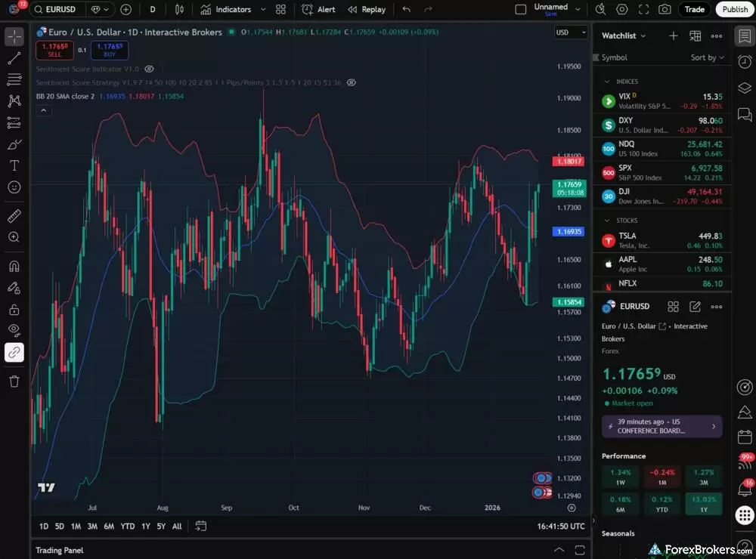Start bar Replay mode
This screenshot has width=756, height=559.
[x=367, y=9]
